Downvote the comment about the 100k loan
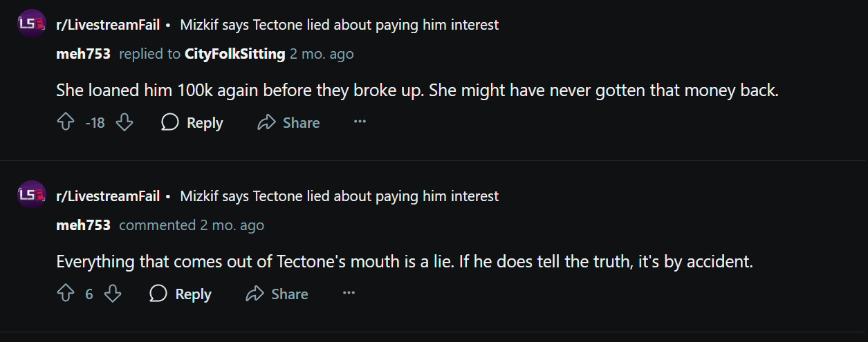This screenshot has height=342, width=868. [x=124, y=123]
